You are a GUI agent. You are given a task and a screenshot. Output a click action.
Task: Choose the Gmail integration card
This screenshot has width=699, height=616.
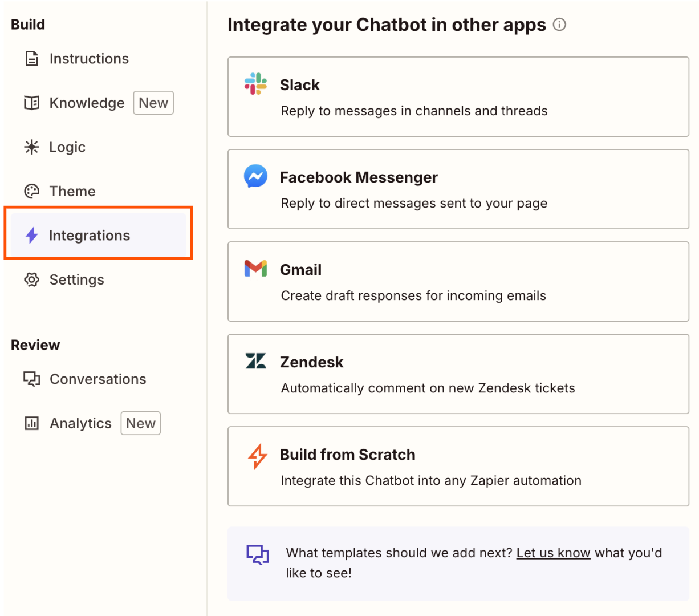[458, 281]
